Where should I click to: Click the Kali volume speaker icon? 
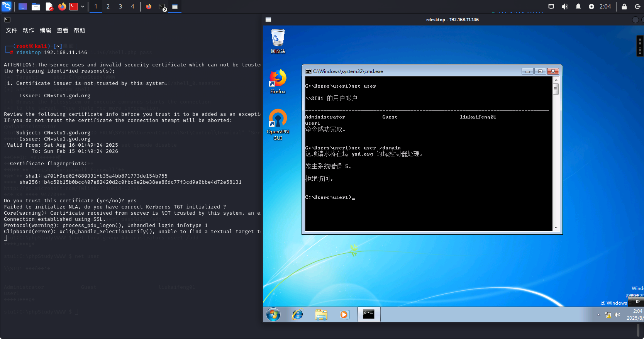click(564, 7)
